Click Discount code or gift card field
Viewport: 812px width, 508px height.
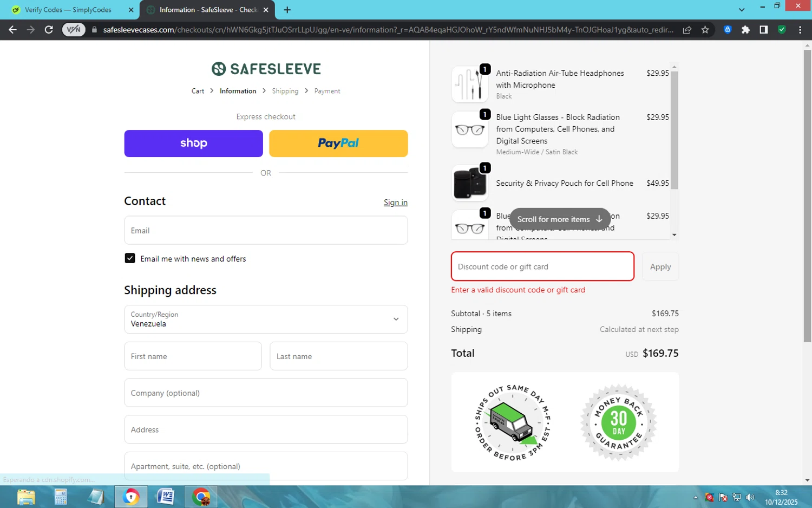542,266
